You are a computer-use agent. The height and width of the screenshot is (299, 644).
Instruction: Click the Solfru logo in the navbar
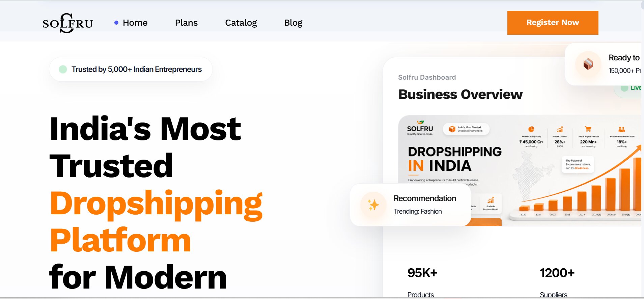(x=68, y=23)
